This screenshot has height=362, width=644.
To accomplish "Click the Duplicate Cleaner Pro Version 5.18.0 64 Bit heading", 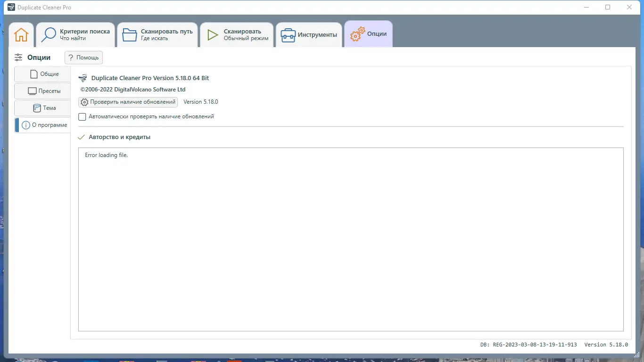I will 150,78.
